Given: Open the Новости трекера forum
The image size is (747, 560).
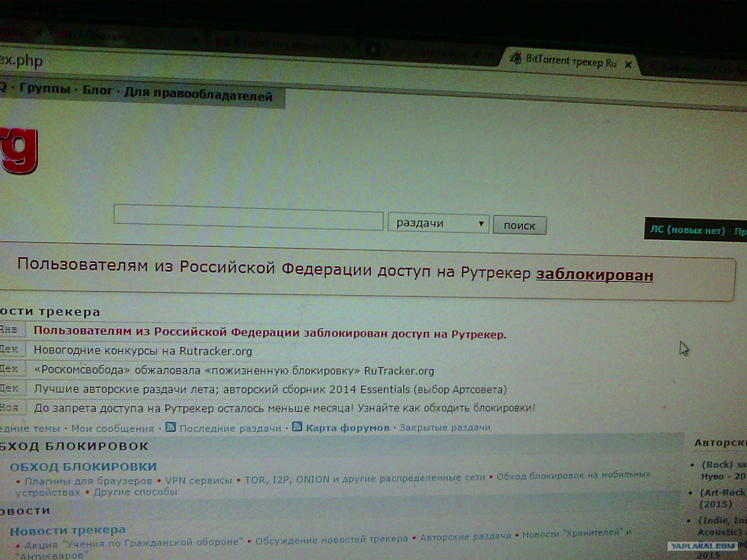Looking at the screenshot, I should tap(68, 531).
